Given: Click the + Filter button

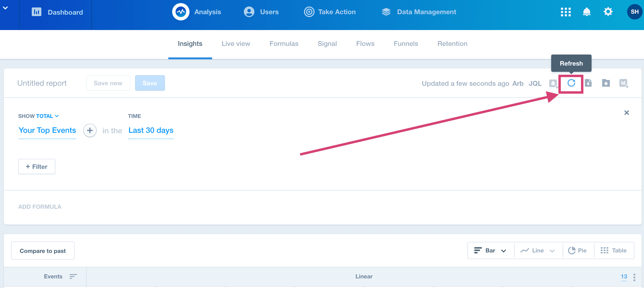Looking at the screenshot, I should pos(37,167).
